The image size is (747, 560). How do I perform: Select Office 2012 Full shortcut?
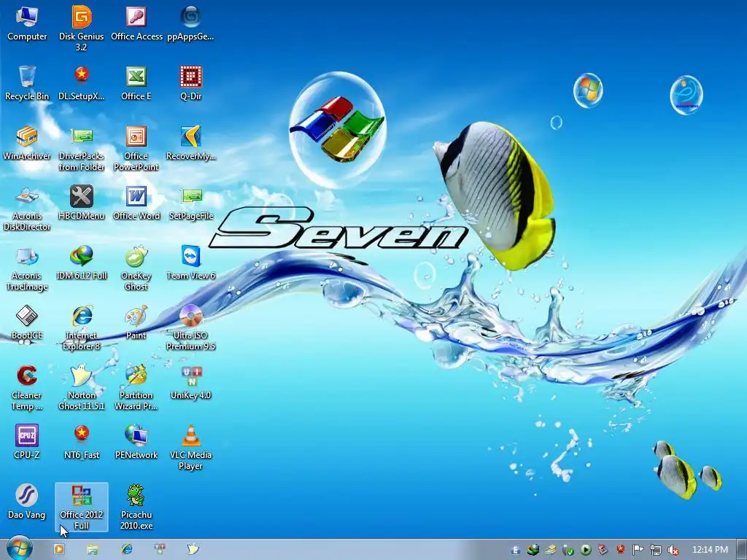pos(82,507)
